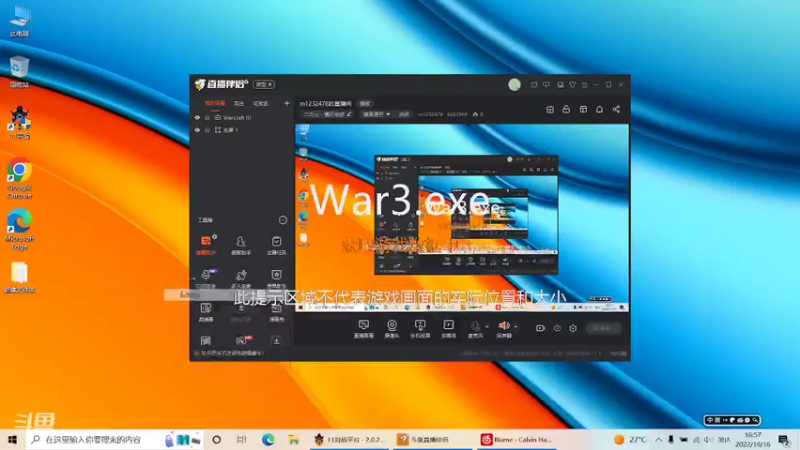Open settings with the gear icon
This screenshot has width=800, height=450.
(x=573, y=328)
